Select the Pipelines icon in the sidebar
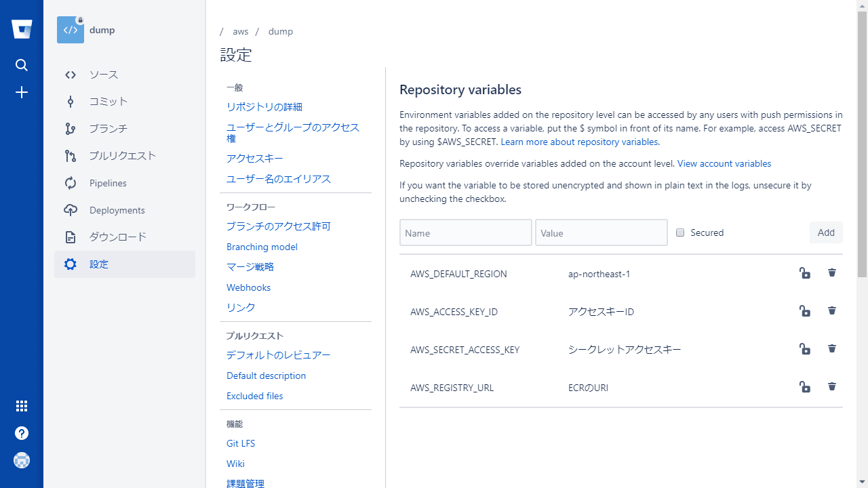Image resolution: width=868 pixels, height=488 pixels. pyautogui.click(x=70, y=182)
